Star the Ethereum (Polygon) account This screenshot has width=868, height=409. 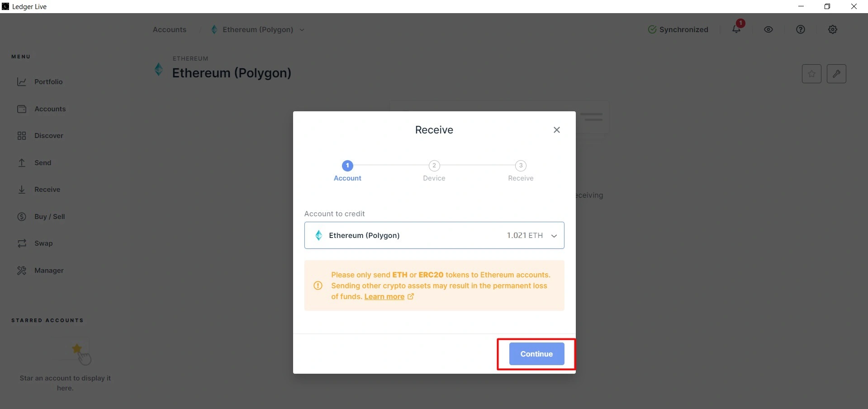pos(811,74)
